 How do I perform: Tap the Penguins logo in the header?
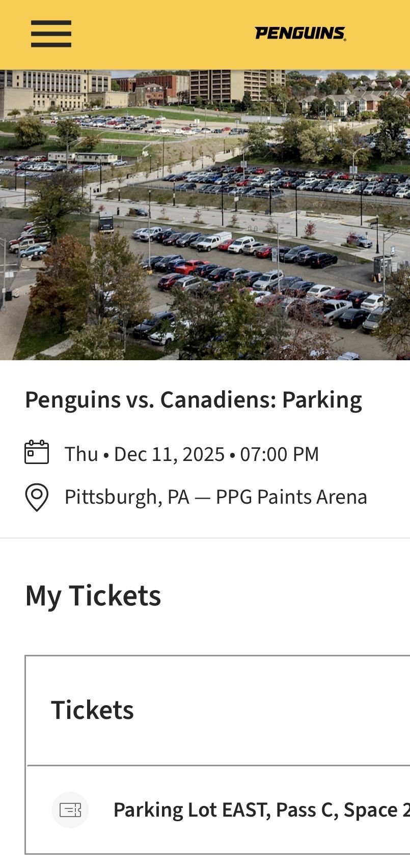(x=299, y=33)
